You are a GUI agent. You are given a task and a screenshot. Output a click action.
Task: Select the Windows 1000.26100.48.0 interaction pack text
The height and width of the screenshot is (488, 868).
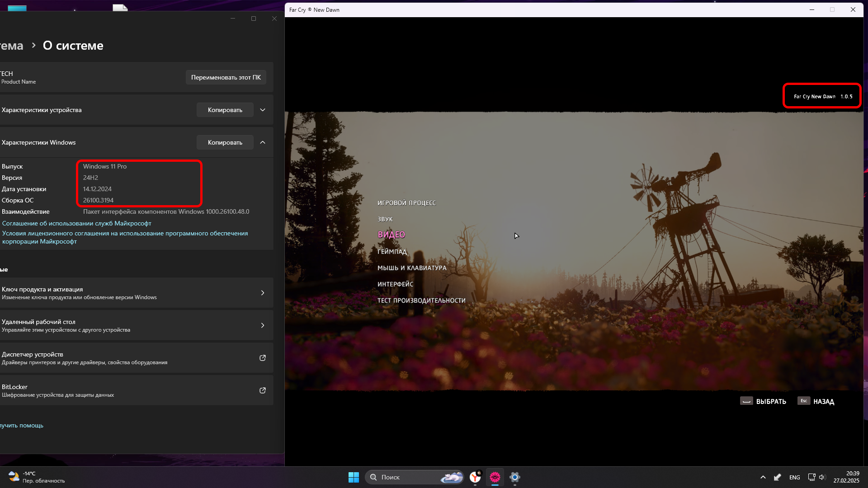tap(166, 211)
